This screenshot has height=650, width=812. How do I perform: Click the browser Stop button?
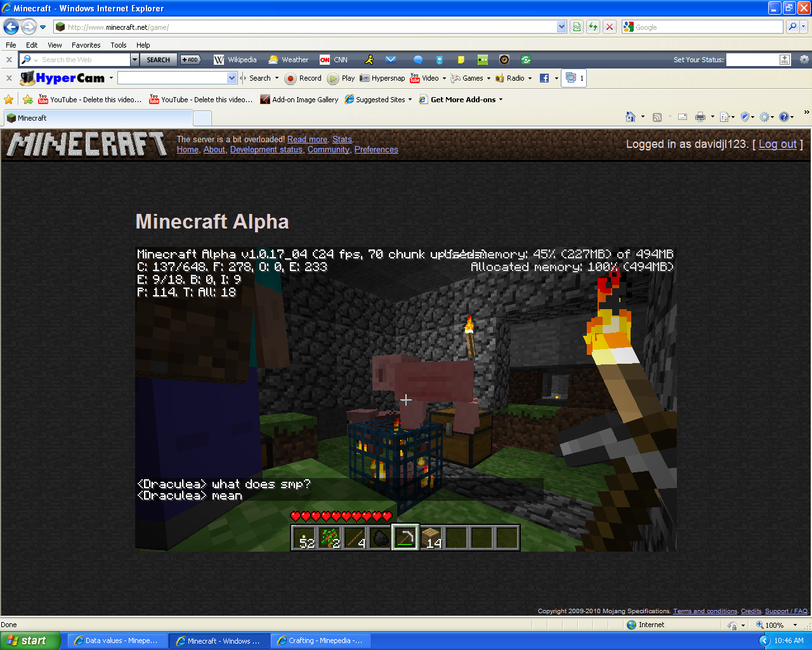610,27
